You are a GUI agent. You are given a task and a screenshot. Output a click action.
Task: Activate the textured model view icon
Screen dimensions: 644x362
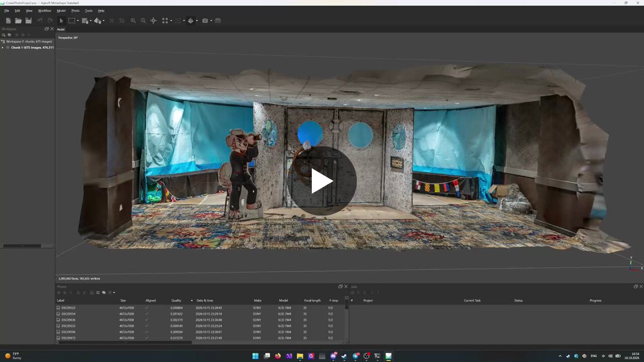coord(191,20)
